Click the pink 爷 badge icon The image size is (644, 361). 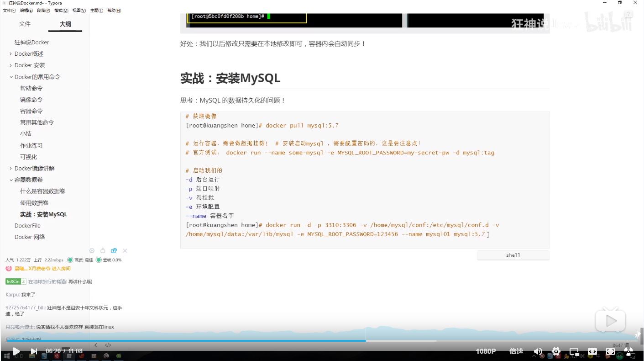click(x=9, y=269)
